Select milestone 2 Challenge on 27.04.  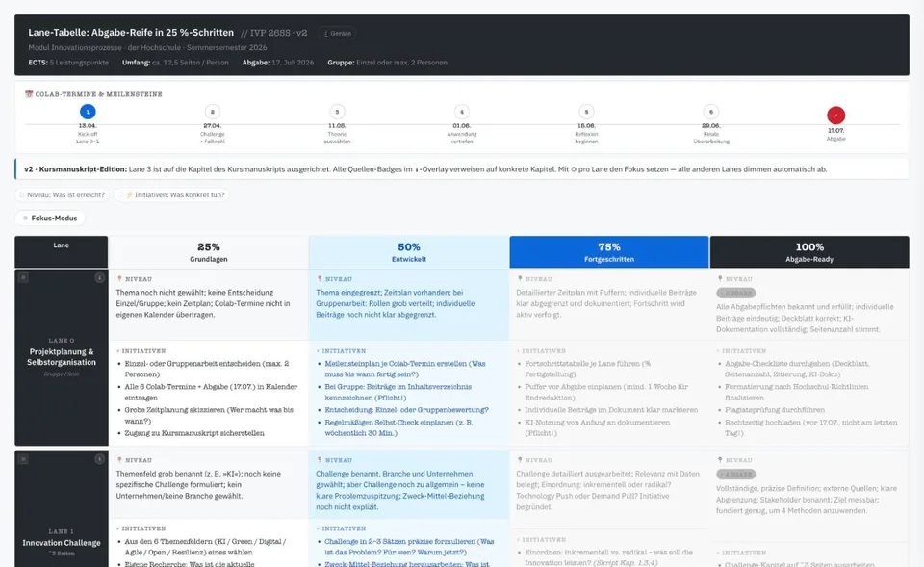[212, 112]
